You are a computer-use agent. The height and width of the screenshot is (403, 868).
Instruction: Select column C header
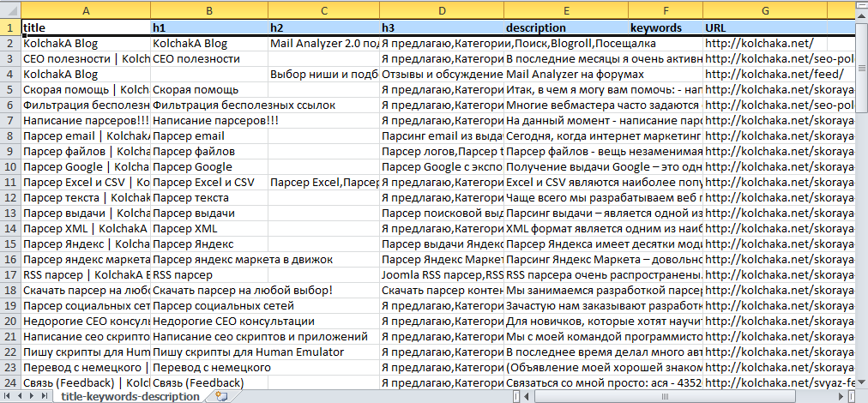[324, 9]
